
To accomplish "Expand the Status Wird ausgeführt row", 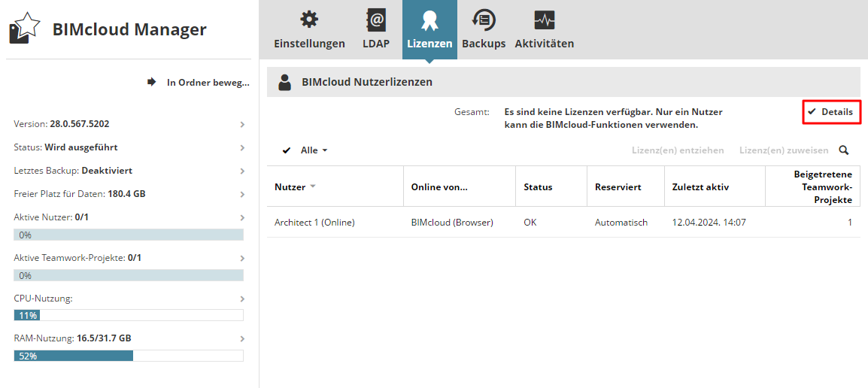I will [129, 148].
